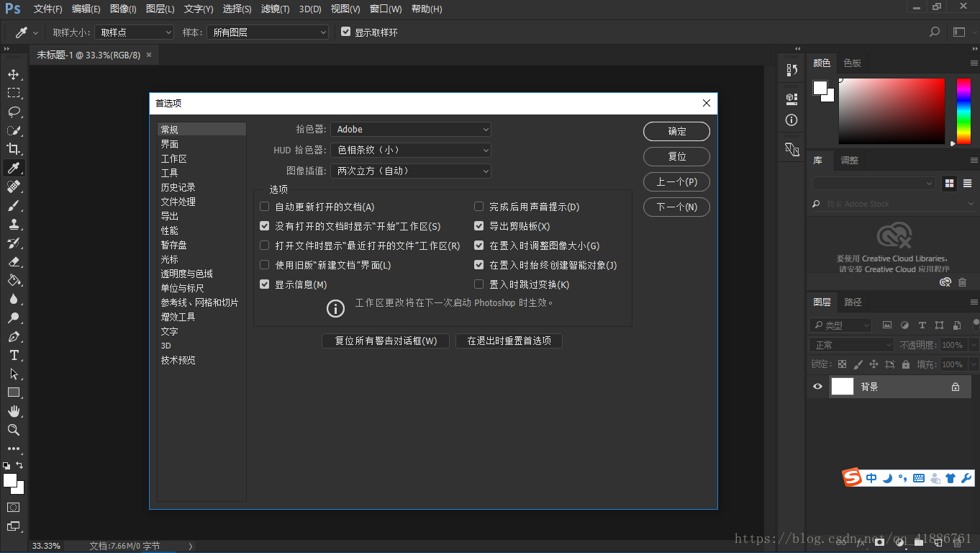
Task: Open the 样本 所有图层 dropdown
Action: [x=268, y=32]
